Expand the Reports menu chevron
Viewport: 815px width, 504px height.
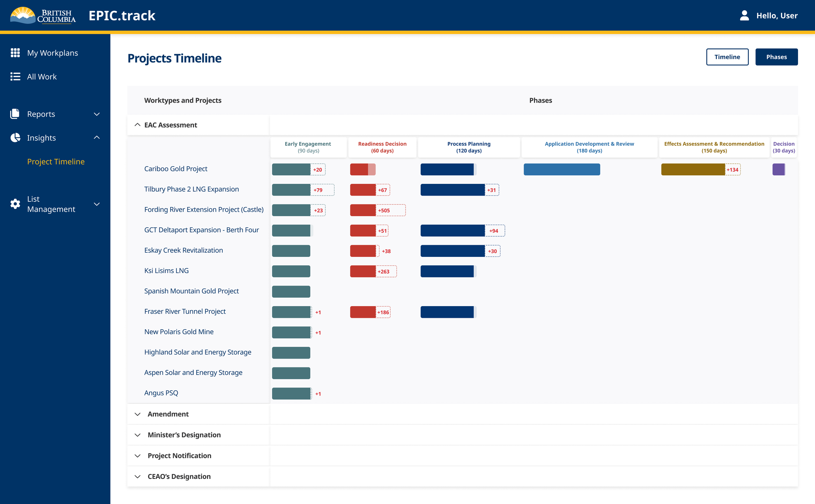click(97, 114)
